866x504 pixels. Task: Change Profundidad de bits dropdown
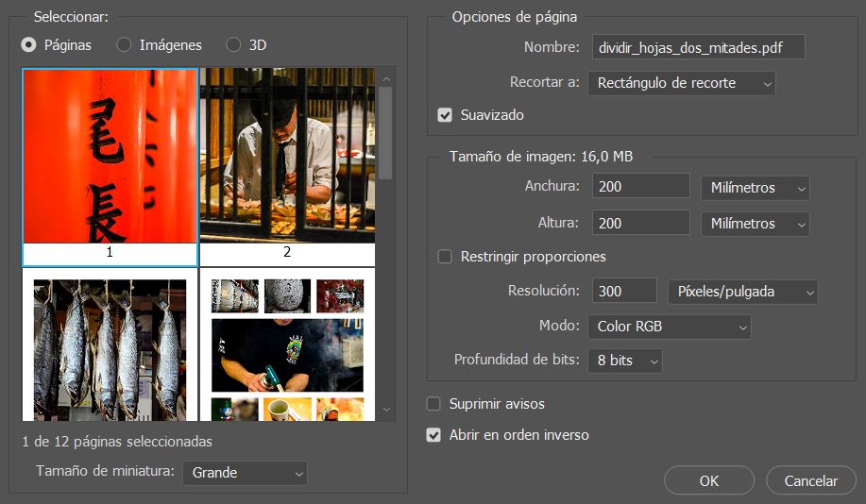pyautogui.click(x=624, y=361)
